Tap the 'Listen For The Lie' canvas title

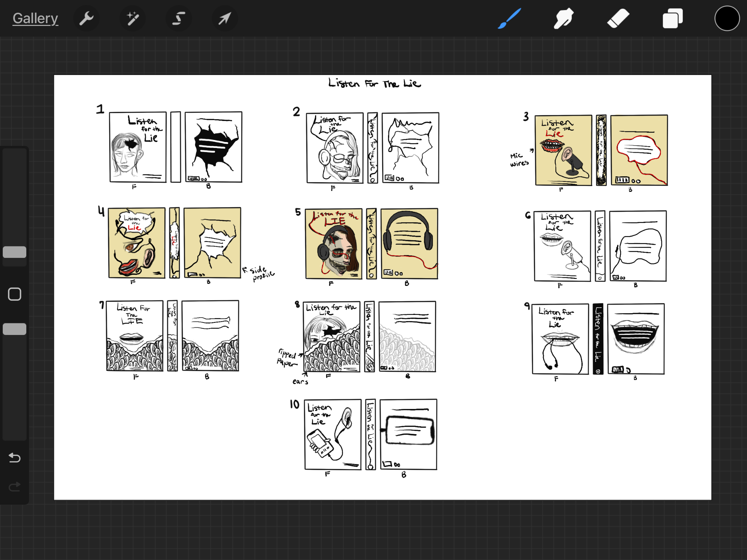click(374, 83)
